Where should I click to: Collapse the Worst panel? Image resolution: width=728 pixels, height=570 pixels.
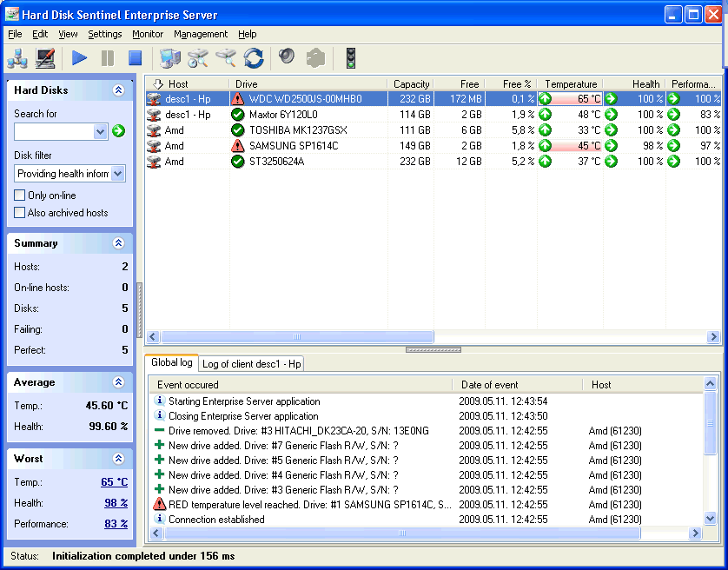tap(118, 459)
